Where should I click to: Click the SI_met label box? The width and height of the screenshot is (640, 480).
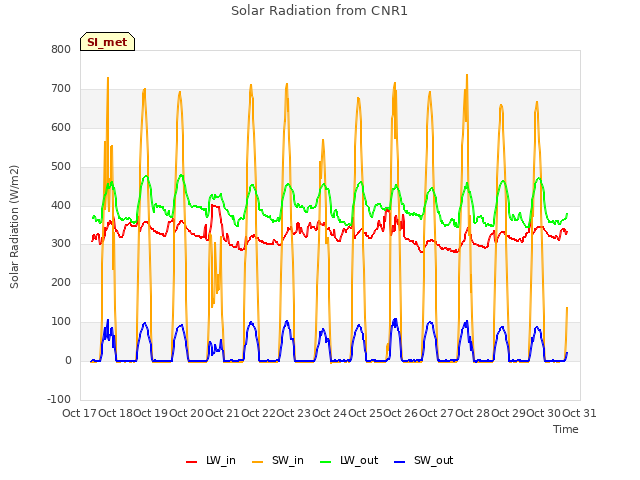107,42
